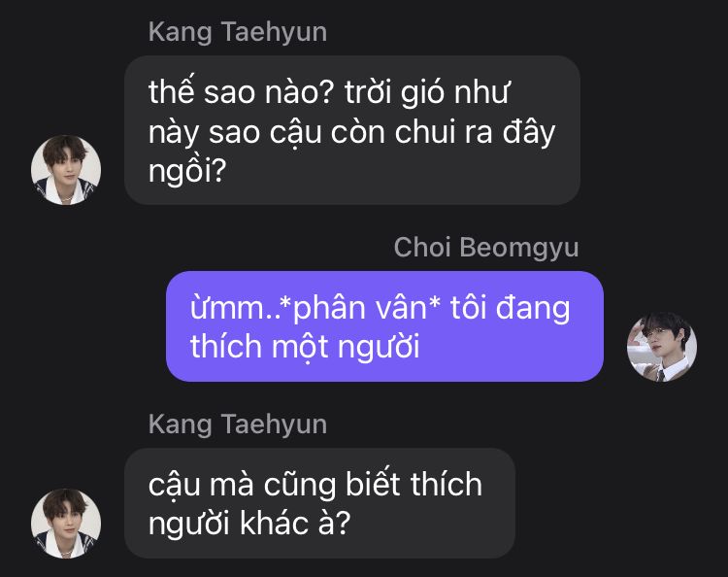Tap Choi Beomgyu's profile picture
This screenshot has height=577, width=728.
pyautogui.click(x=662, y=347)
